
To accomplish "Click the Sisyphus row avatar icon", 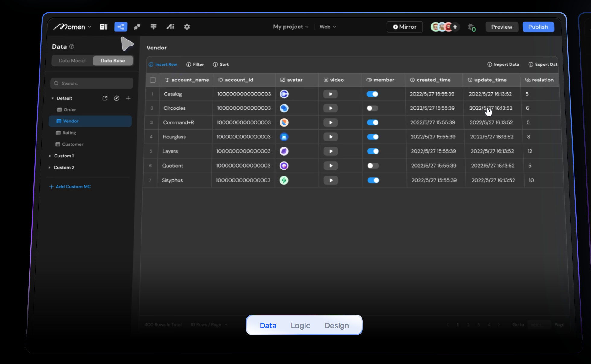I will point(284,180).
